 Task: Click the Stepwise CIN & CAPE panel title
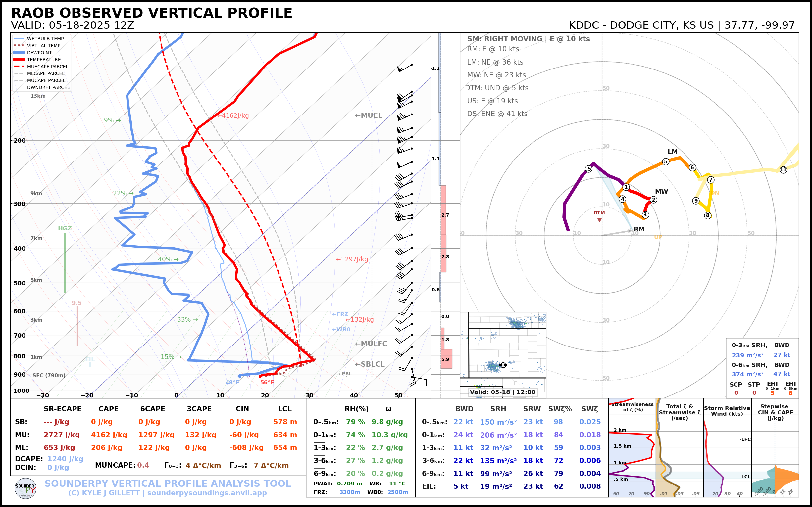pos(775,412)
